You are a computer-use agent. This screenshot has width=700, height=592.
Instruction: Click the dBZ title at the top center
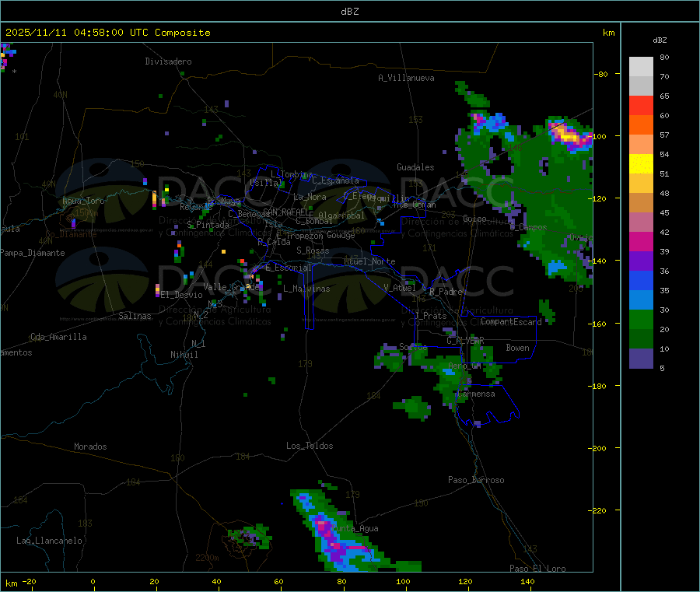(x=349, y=12)
